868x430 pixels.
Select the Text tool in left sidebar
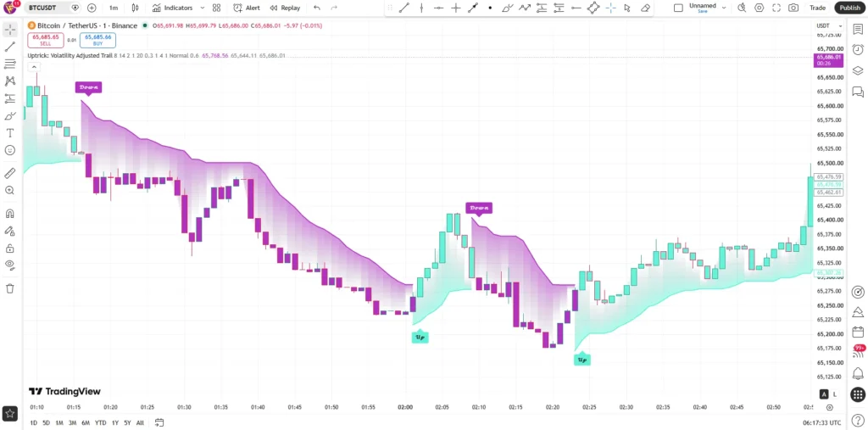pos(10,133)
